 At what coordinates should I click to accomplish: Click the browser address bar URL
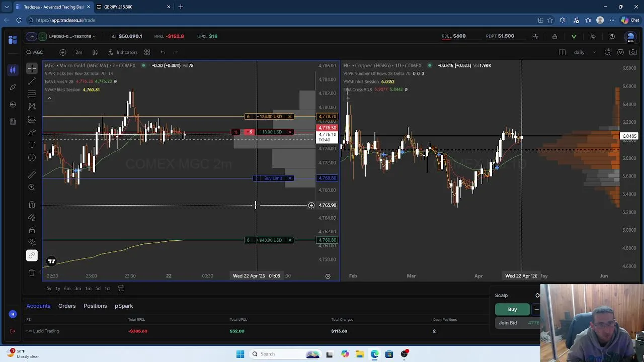click(x=65, y=20)
